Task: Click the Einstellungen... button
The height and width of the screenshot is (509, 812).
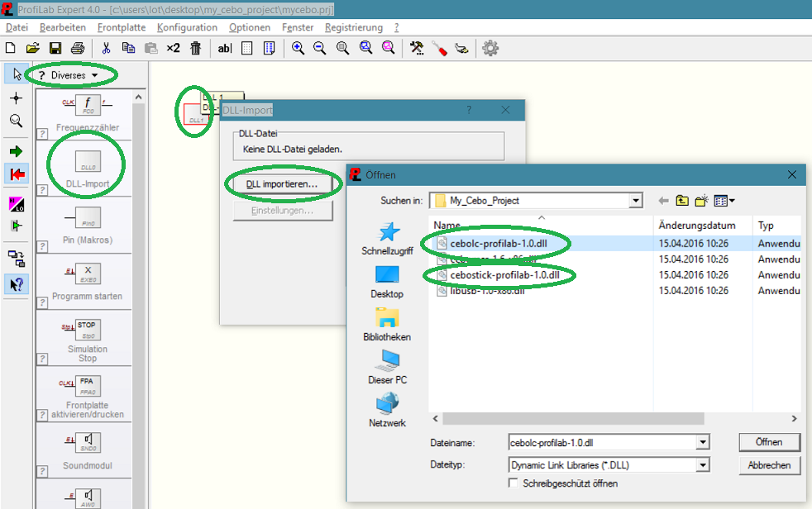Action: 282,211
